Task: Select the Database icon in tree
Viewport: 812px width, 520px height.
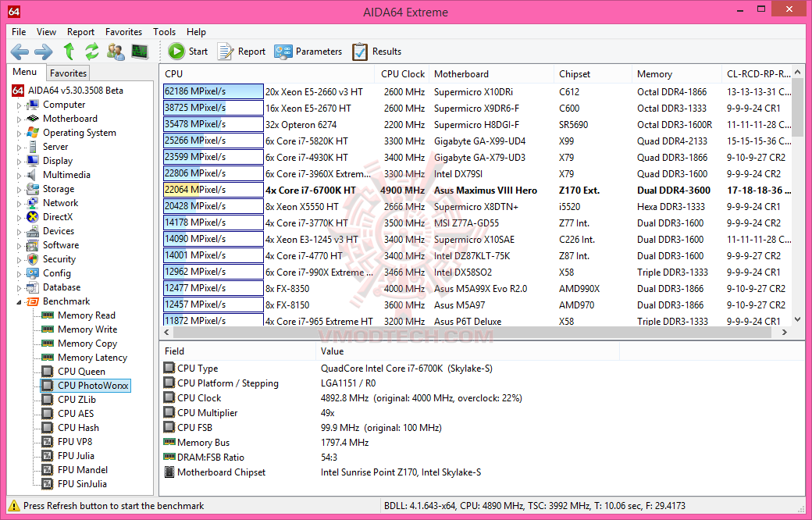Action: (33, 287)
